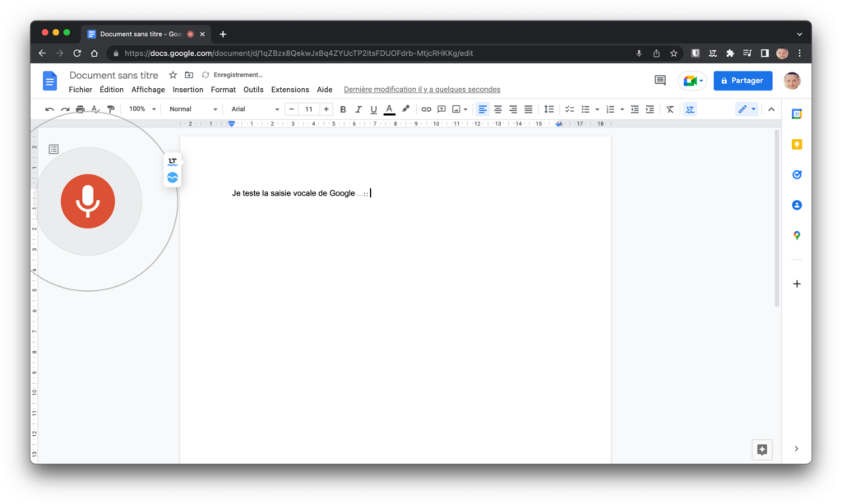Toggle italic formatting
The height and width of the screenshot is (504, 842).
coord(358,109)
